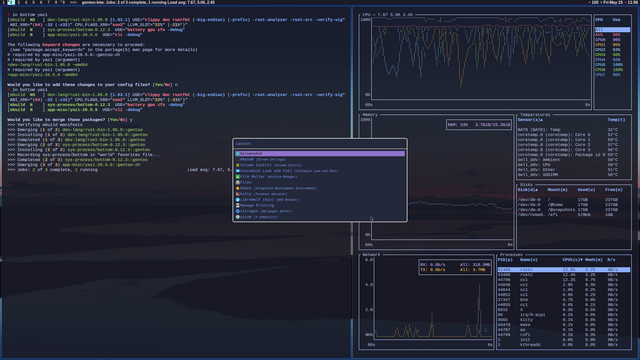This screenshot has height=360, width=640.
Task: Choose File Roller Archive Manager entry
Action: pos(320,176)
